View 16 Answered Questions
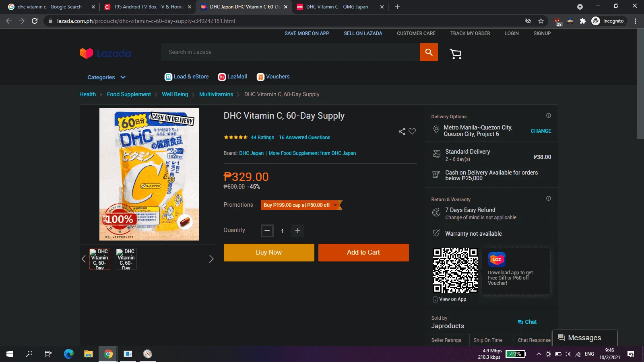 pos(305,138)
